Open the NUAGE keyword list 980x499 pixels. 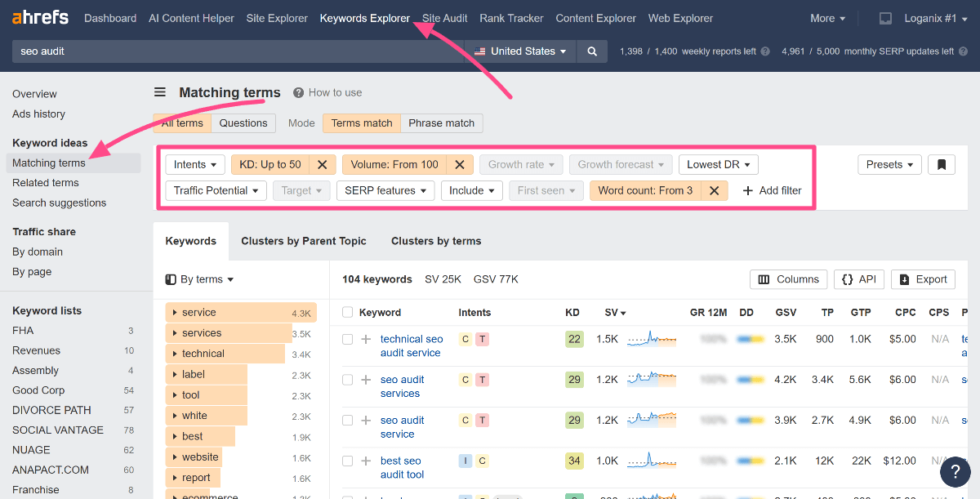click(31, 450)
